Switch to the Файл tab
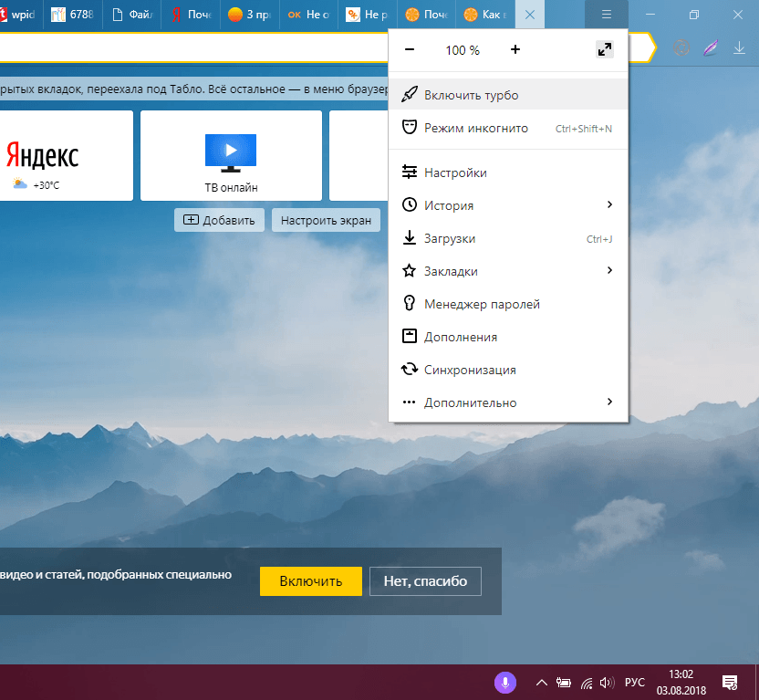The width and height of the screenshot is (759, 700). pos(132,15)
